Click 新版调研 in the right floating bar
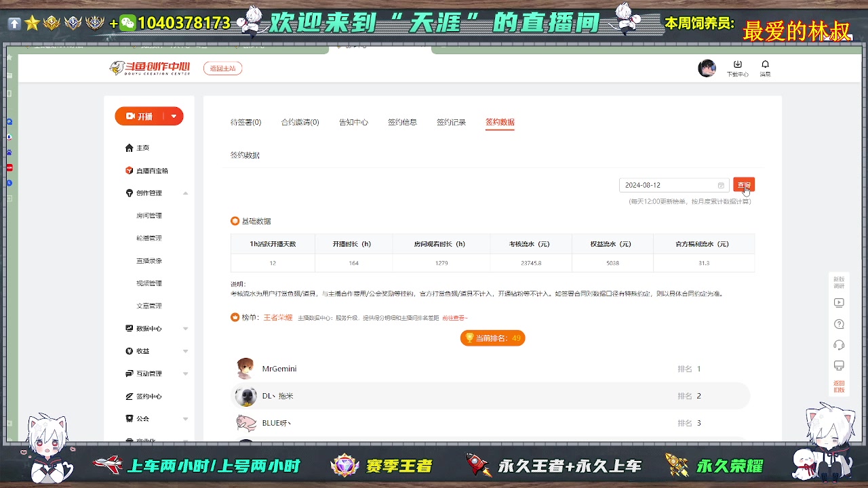868x488 pixels. (x=839, y=283)
